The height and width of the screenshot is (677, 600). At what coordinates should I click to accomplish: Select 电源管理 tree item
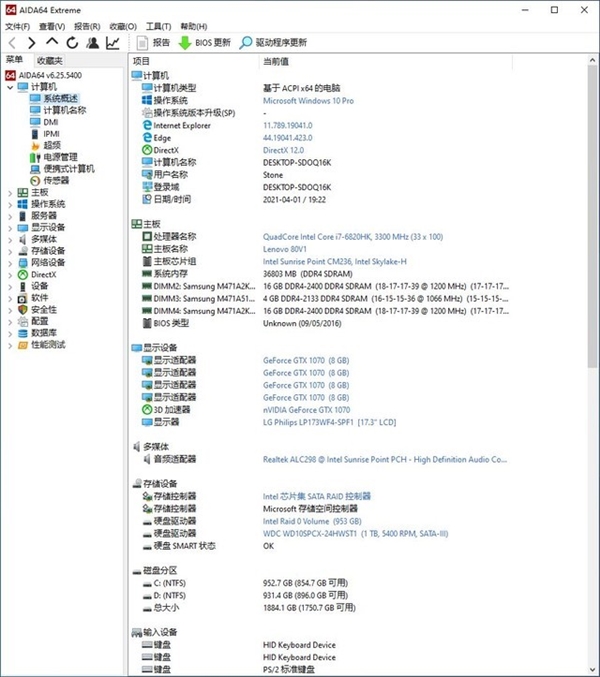(x=60, y=157)
